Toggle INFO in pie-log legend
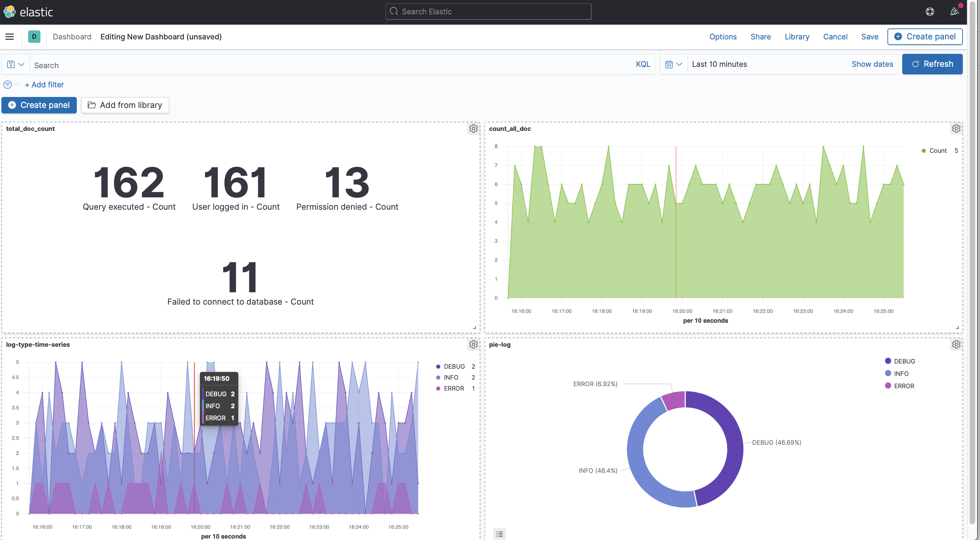Viewport: 980px width, 540px height. (x=897, y=373)
